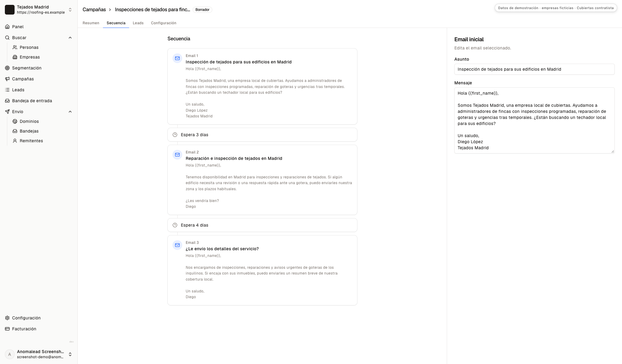Image resolution: width=622 pixels, height=364 pixels.
Task: Open the Espera 4 días wait step
Action: coord(262,225)
